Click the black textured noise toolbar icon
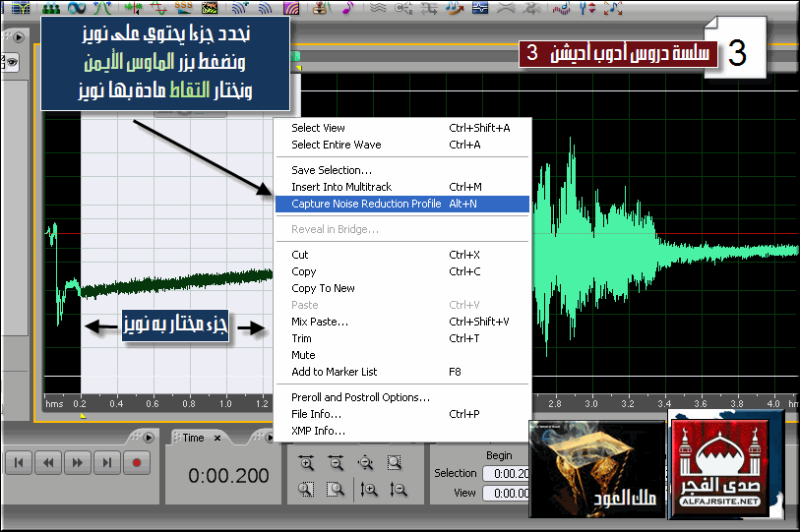Image resolution: width=800 pixels, height=532 pixels. [210, 8]
